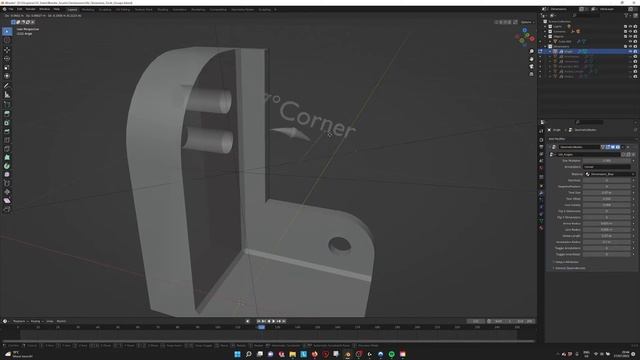Click the Arrow Radius value slider
Screen dimensions: 640x360
[607, 223]
